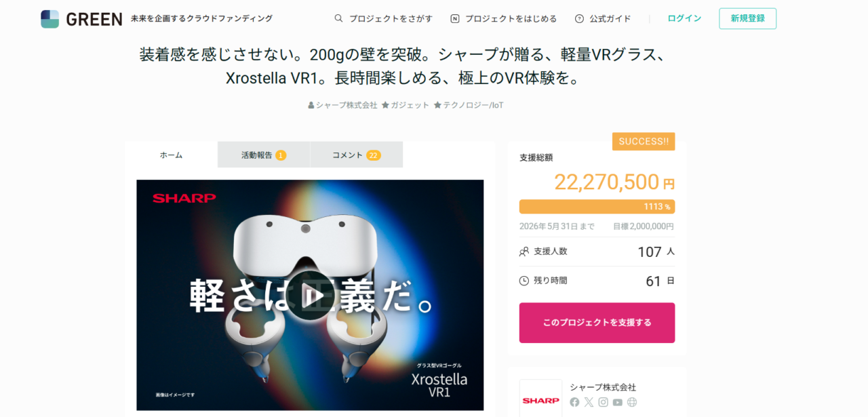Open Sharp's website globe icon
The height and width of the screenshot is (417, 868).
click(632, 402)
